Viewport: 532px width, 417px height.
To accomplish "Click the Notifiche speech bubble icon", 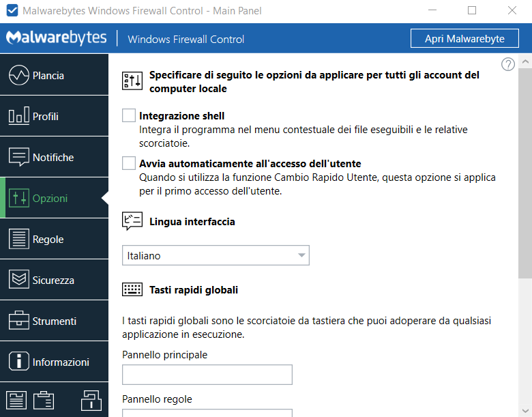I will tap(18, 157).
